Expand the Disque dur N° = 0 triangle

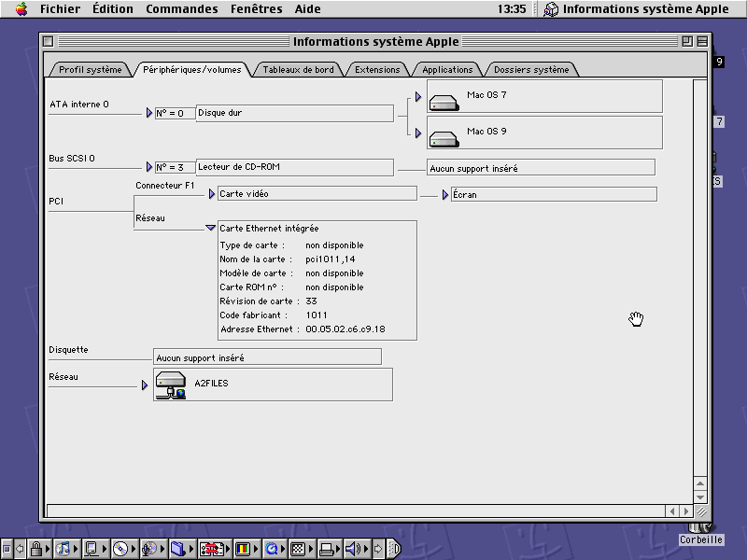click(x=149, y=113)
